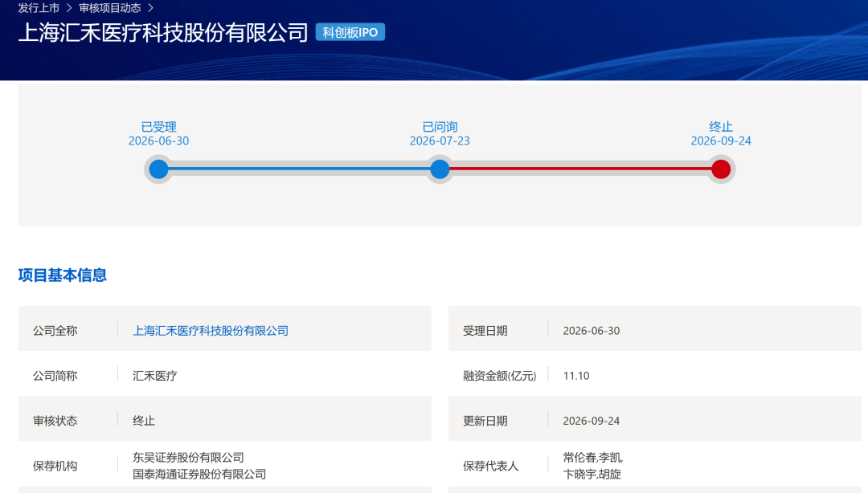868x493 pixels.
Task: Click the 保荐代表人 field label
Action: [490, 466]
